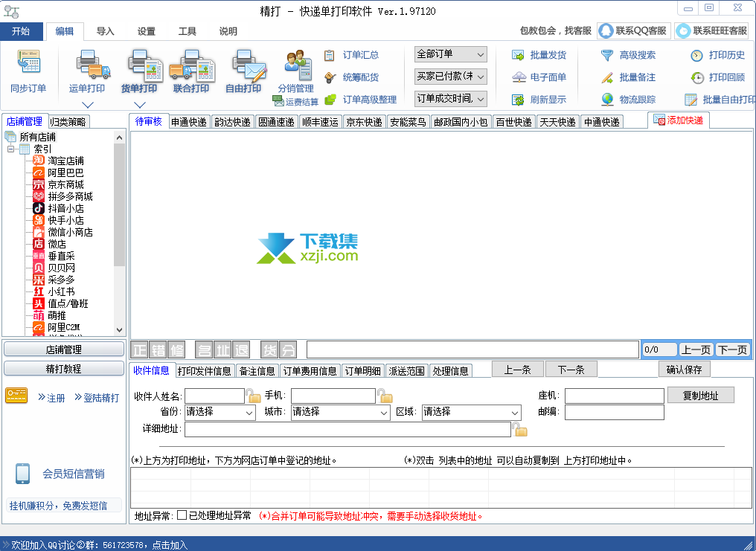Switch to the 归类策略 tab

pyautogui.click(x=68, y=122)
